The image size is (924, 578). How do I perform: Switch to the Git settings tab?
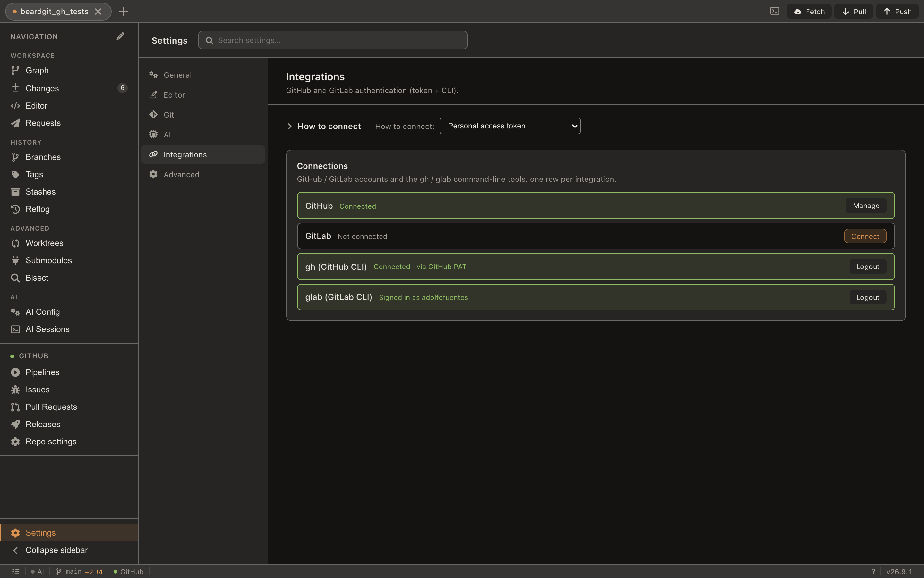point(203,115)
